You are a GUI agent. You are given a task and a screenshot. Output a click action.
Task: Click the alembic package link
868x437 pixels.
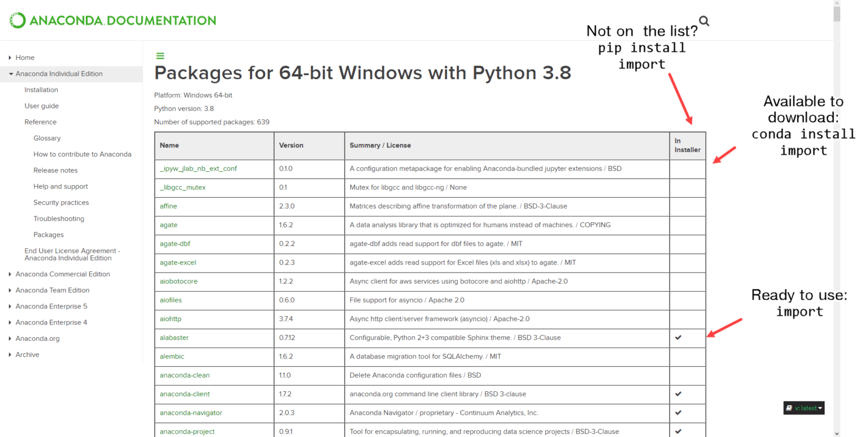[172, 356]
